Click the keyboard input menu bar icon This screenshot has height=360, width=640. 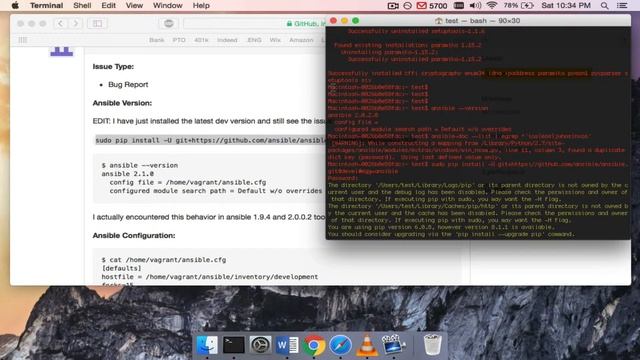click(x=459, y=5)
